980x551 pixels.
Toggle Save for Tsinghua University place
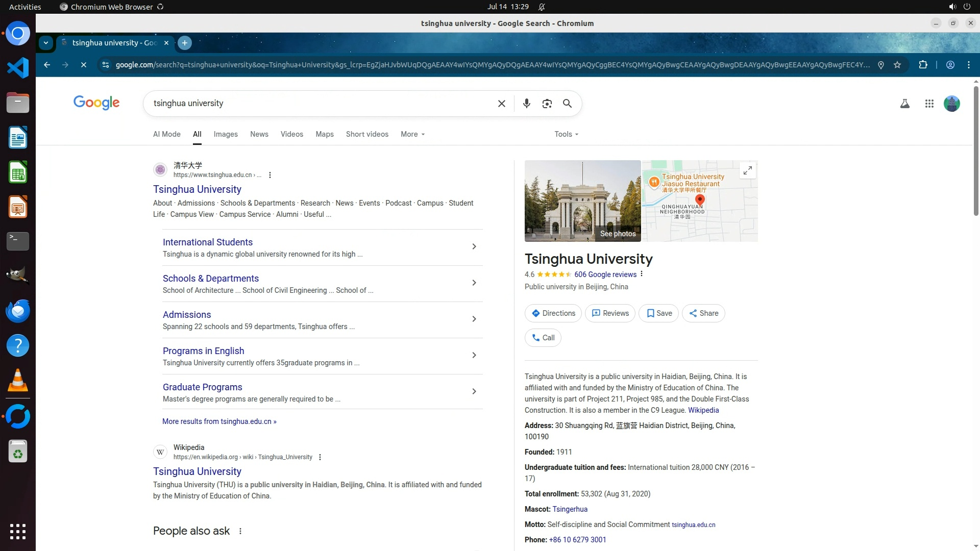pos(658,313)
